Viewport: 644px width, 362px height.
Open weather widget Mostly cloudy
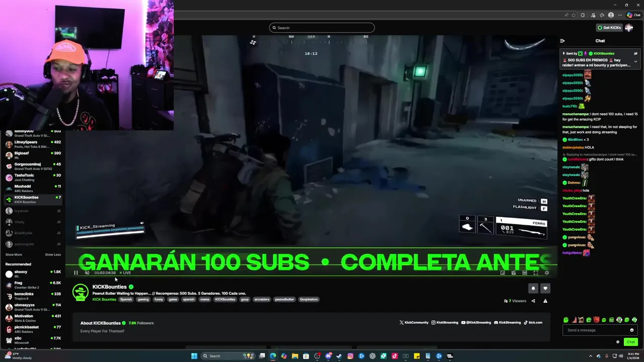pyautogui.click(x=18, y=356)
